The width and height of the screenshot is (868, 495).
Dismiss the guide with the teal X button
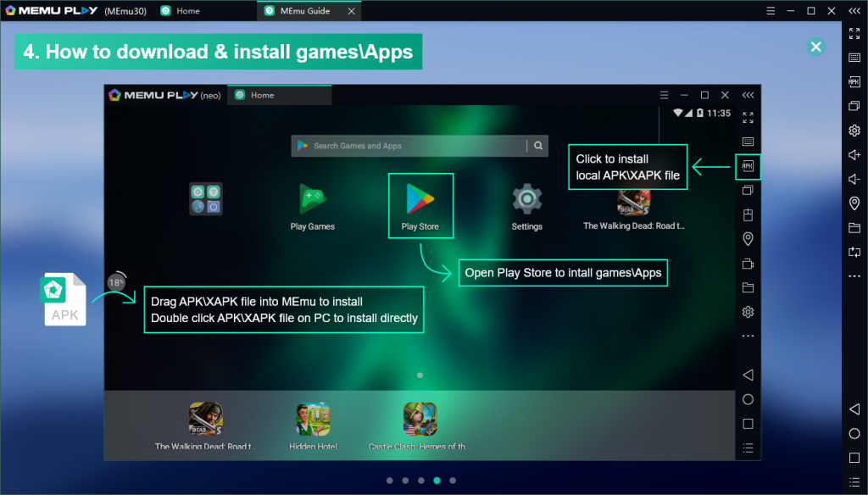click(x=815, y=47)
